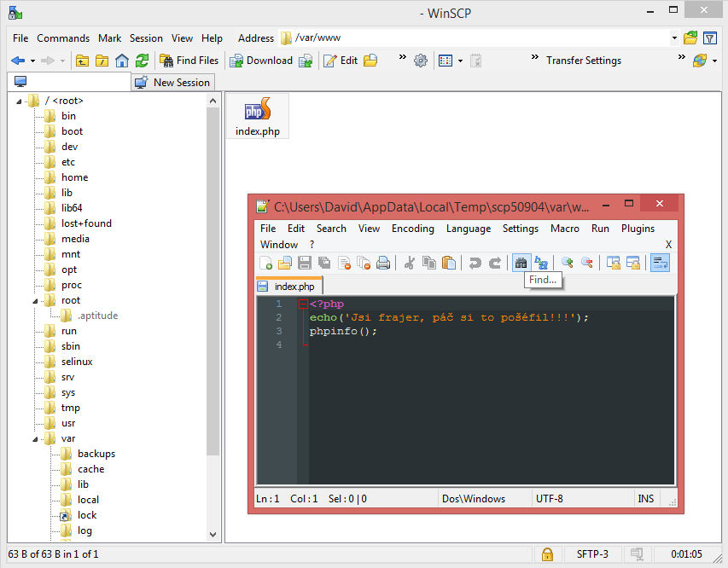Start a New Session tab

point(173,82)
